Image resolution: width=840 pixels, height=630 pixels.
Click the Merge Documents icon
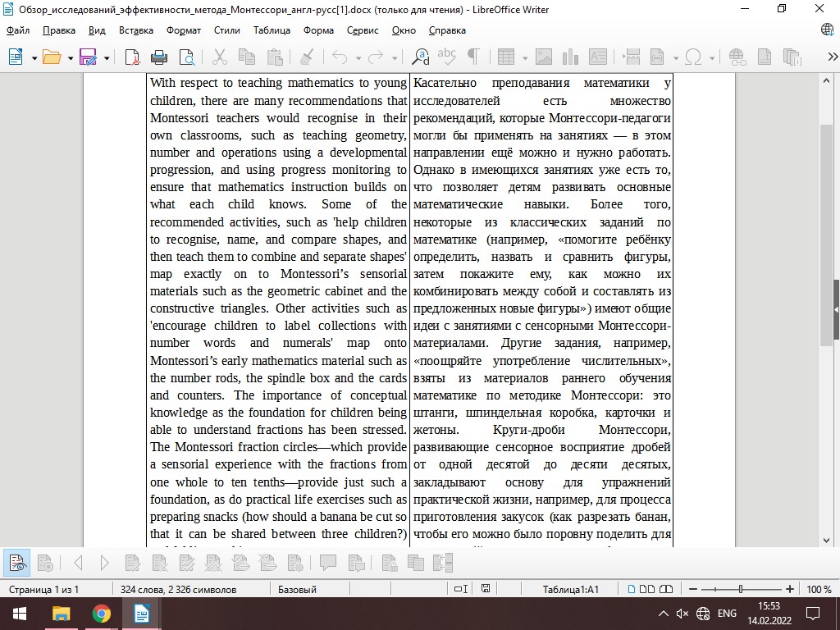point(444,563)
